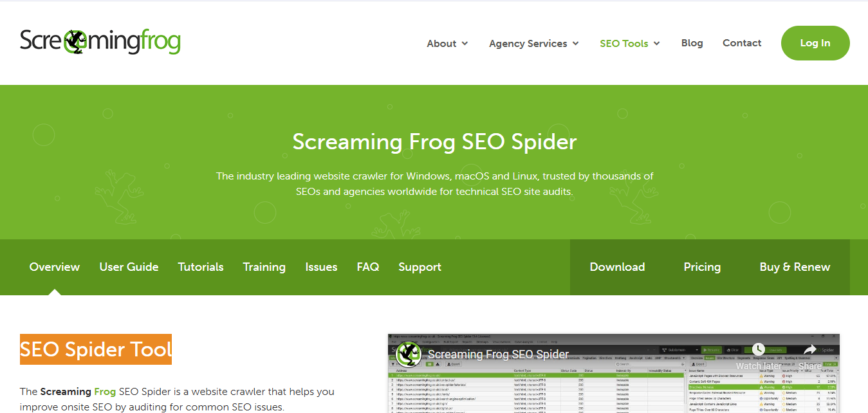Screen dimensions: 868x413
Task: Go to the Issues tab
Action: click(321, 267)
